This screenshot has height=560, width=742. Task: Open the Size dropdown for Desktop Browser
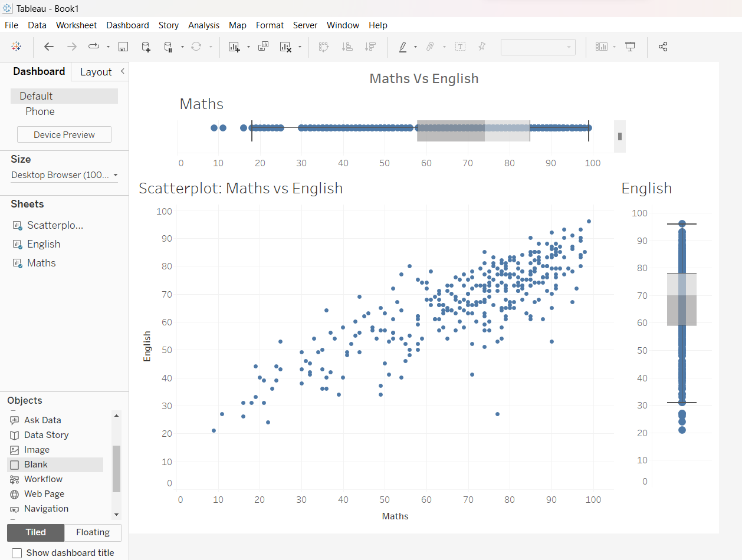[x=64, y=175]
